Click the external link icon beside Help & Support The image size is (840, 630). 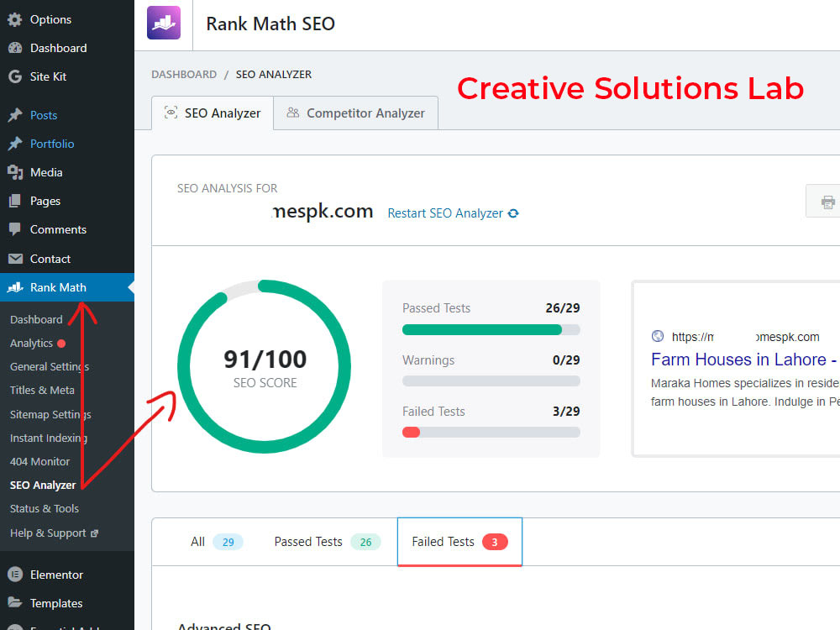(x=96, y=533)
